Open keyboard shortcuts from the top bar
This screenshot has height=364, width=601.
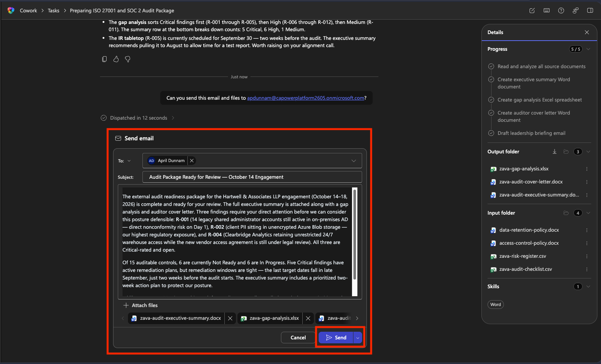pyautogui.click(x=547, y=11)
